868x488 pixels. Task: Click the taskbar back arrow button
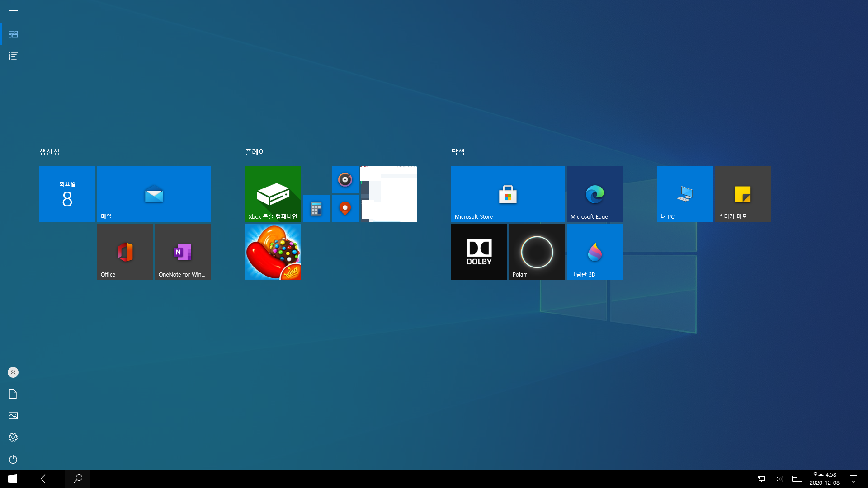click(45, 479)
